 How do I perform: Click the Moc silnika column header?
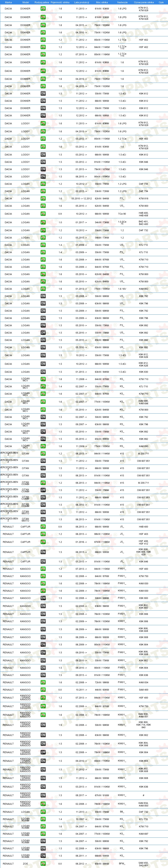102,2
